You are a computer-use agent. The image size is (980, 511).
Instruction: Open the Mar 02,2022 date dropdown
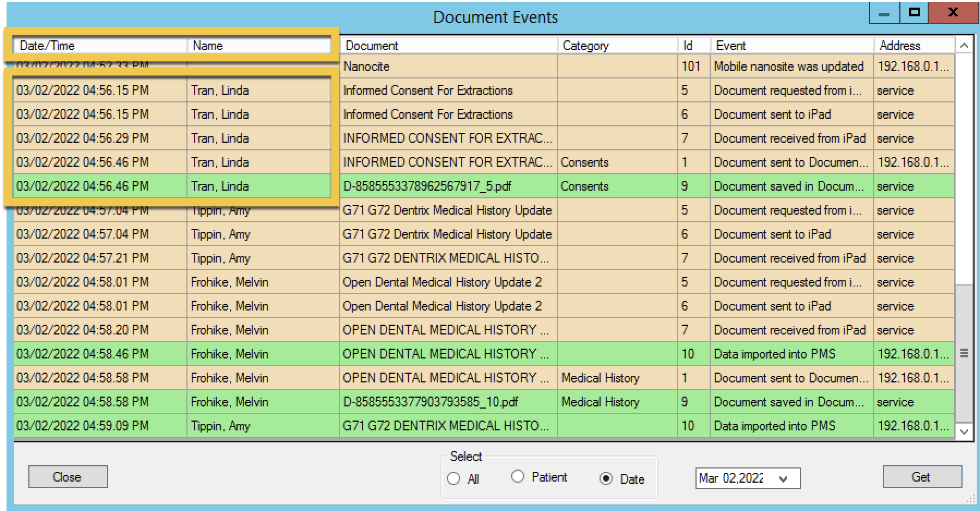pyautogui.click(x=783, y=479)
